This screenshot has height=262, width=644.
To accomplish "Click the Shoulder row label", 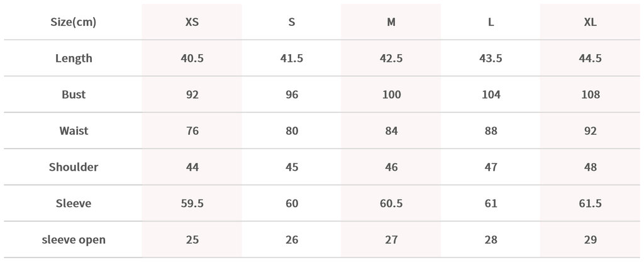I will coord(74,168).
